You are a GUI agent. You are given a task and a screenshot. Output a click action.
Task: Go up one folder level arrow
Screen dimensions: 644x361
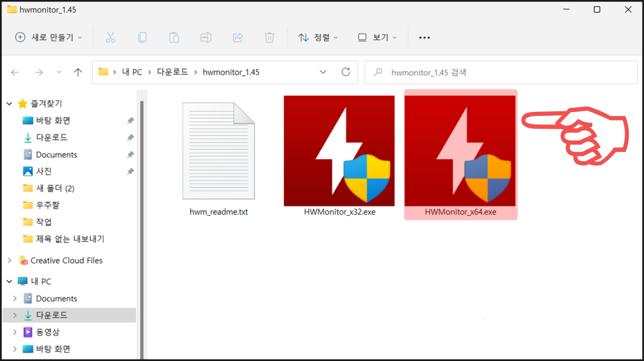click(77, 72)
